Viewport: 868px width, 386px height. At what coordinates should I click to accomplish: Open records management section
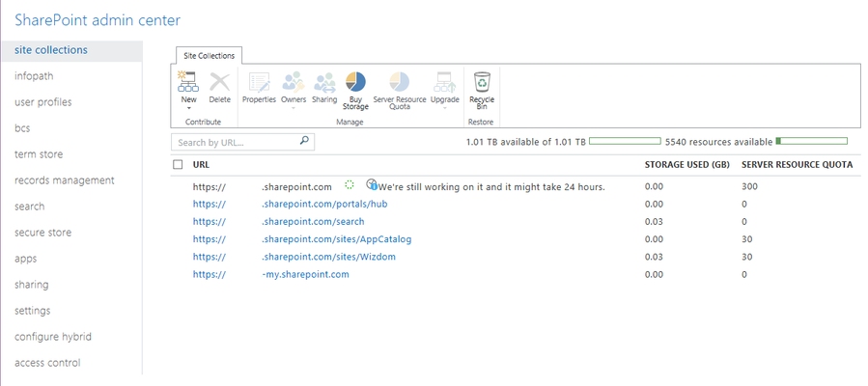tap(65, 180)
